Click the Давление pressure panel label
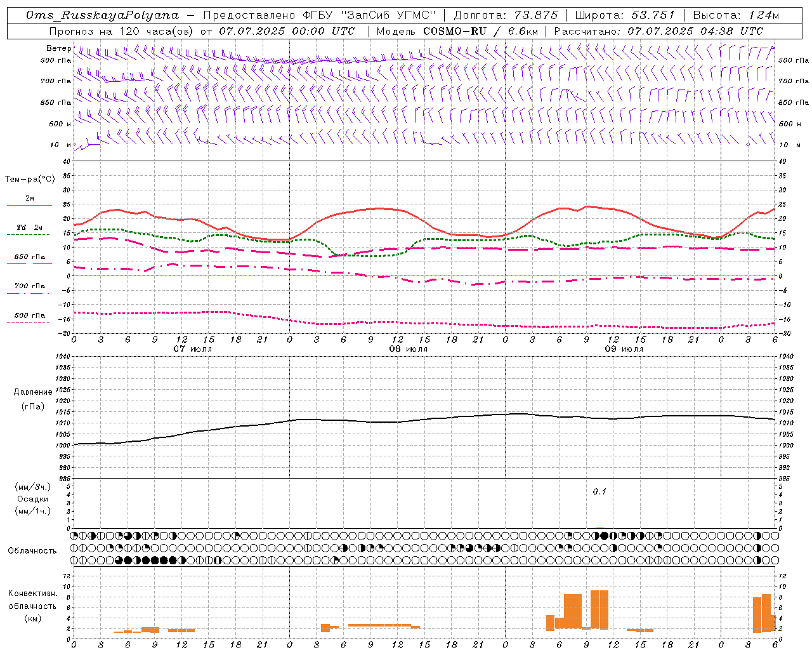Image resolution: width=812 pixels, height=650 pixels. 33,392
